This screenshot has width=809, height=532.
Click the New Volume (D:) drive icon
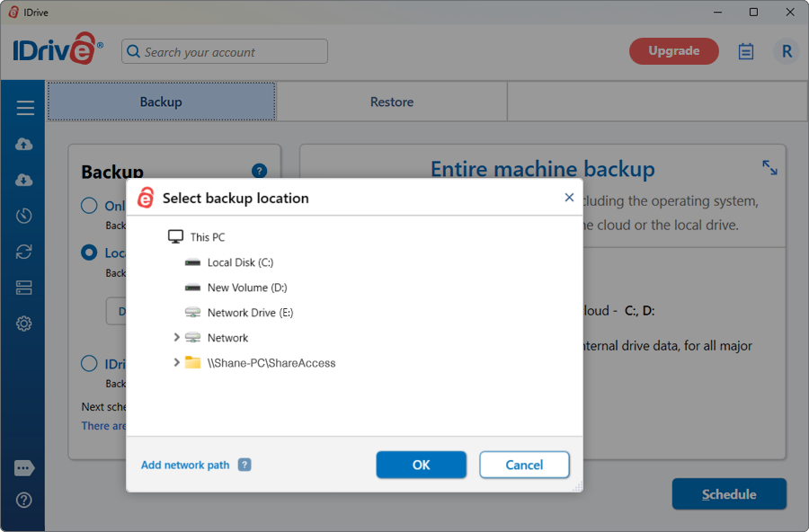[192, 288]
